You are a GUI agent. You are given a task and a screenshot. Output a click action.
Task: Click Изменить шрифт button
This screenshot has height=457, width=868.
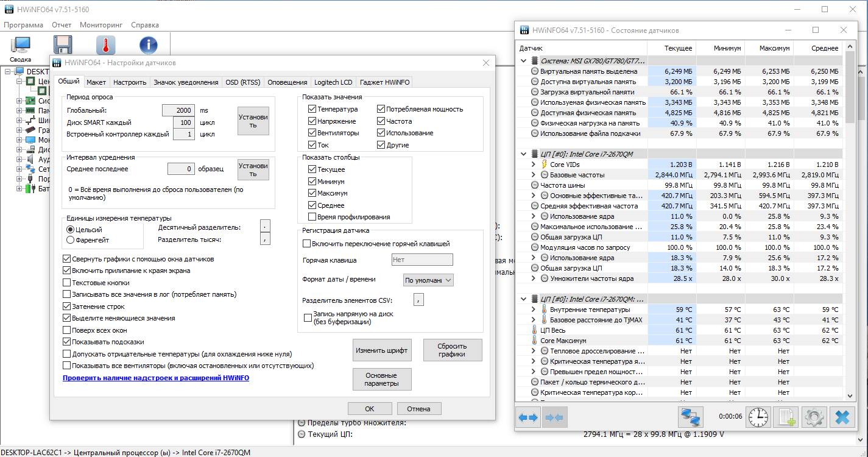[382, 350]
